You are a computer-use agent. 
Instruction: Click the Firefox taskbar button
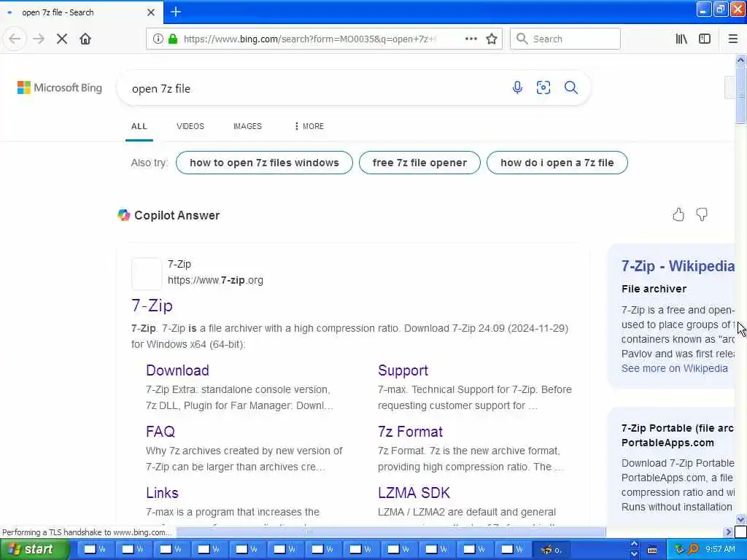pyautogui.click(x=551, y=550)
